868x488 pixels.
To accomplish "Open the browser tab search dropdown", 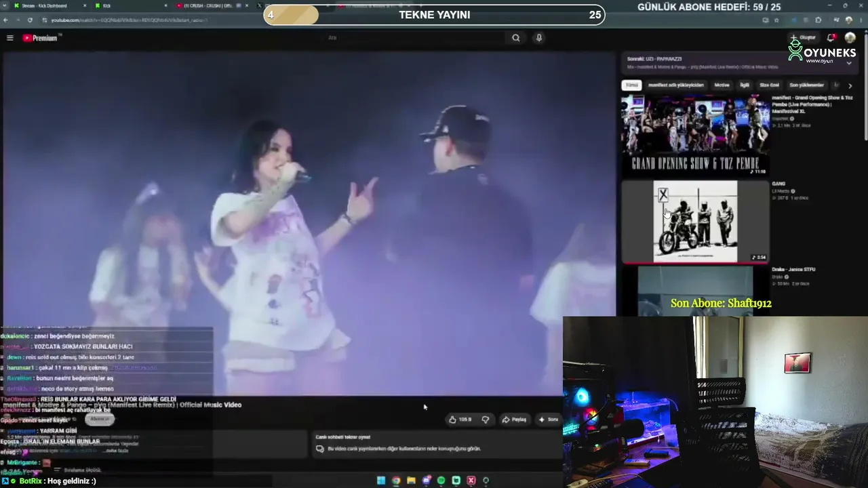I will click(x=5, y=5).
